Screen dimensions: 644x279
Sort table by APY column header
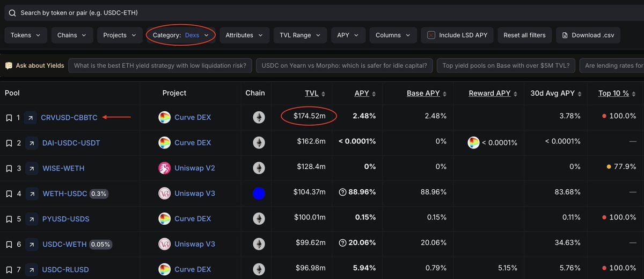pyautogui.click(x=365, y=93)
